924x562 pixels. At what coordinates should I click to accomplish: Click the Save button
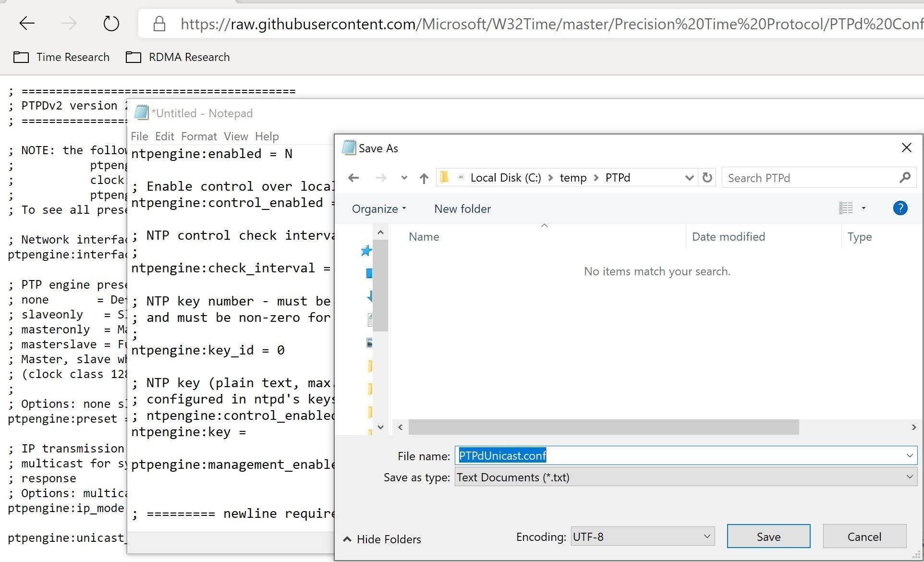[x=768, y=537]
